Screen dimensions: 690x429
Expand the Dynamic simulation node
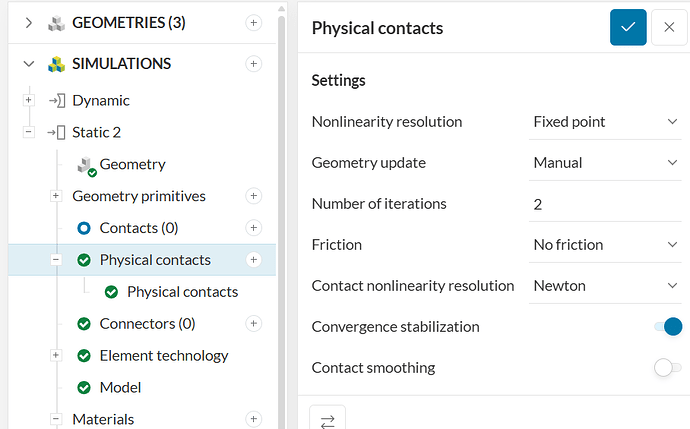point(28,100)
